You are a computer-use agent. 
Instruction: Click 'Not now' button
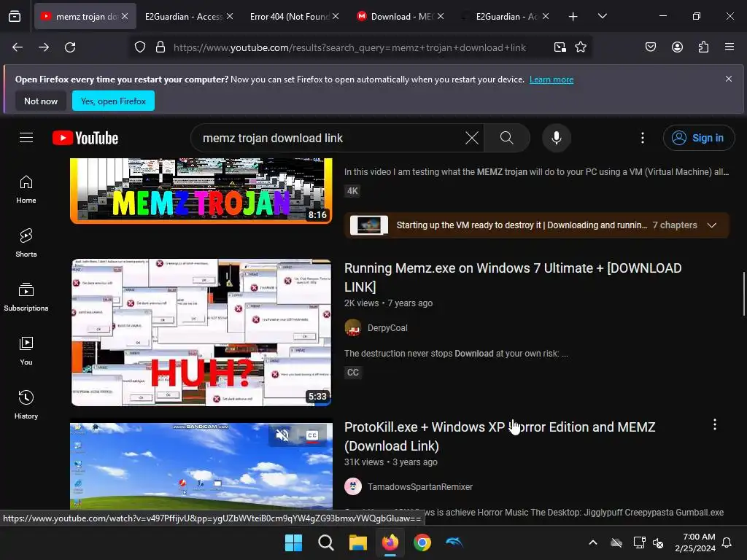point(41,101)
